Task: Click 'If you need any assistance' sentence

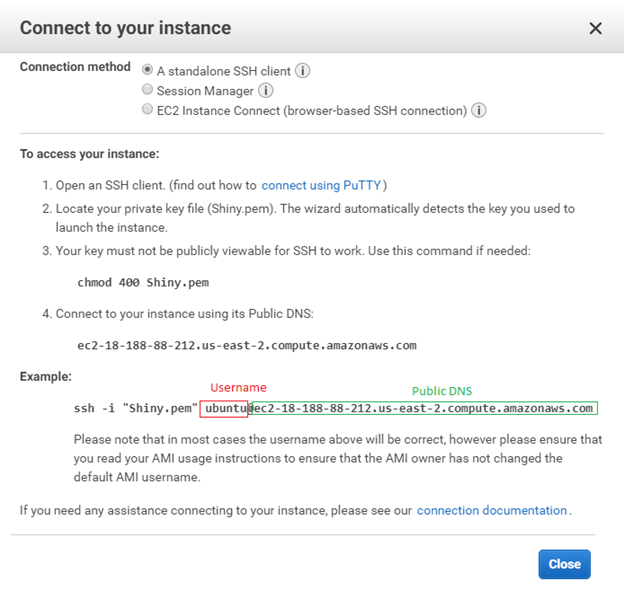Action: pos(296,510)
